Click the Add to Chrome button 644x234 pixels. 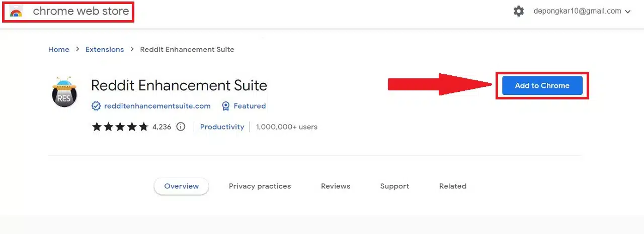tap(542, 85)
